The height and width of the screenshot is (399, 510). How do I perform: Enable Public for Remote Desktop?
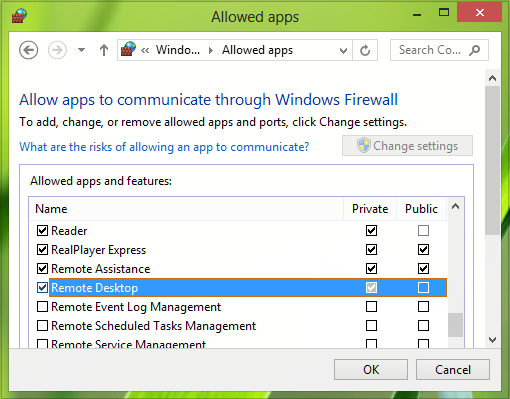pos(423,287)
